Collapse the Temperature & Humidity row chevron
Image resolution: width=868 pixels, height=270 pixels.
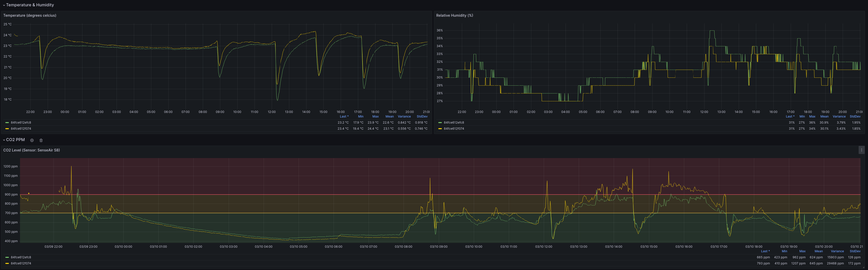[x=4, y=5]
